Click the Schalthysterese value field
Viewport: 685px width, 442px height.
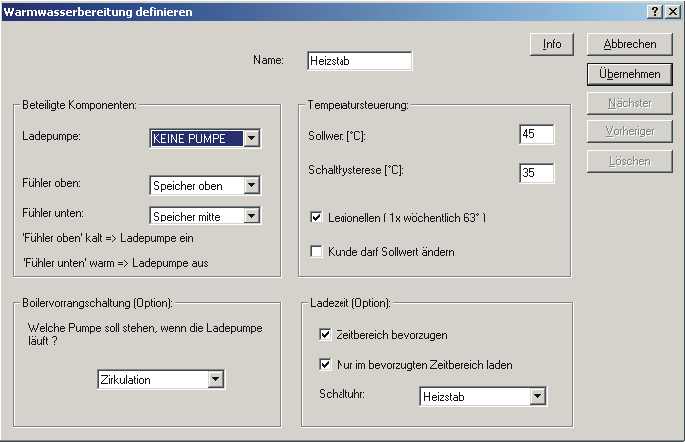tap(536, 173)
